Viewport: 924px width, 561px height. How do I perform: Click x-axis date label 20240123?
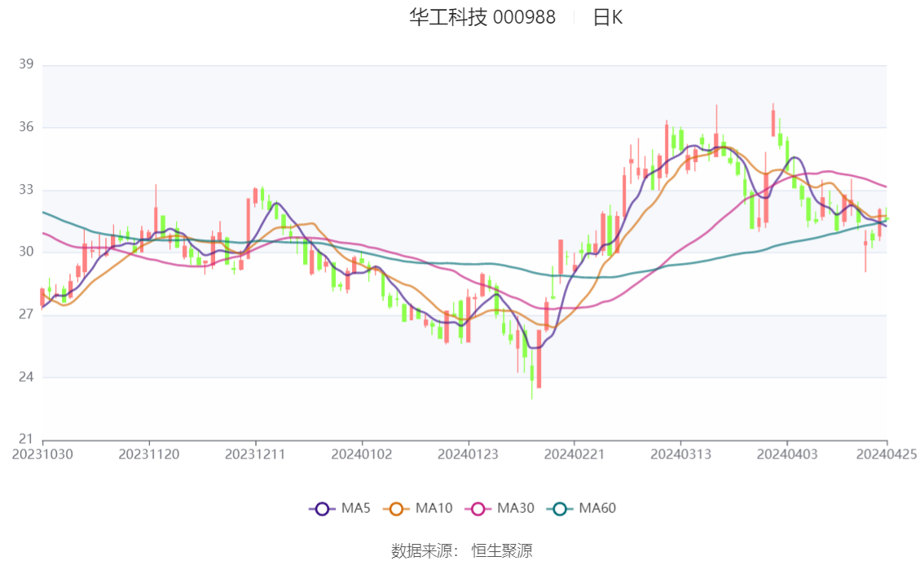(x=468, y=454)
